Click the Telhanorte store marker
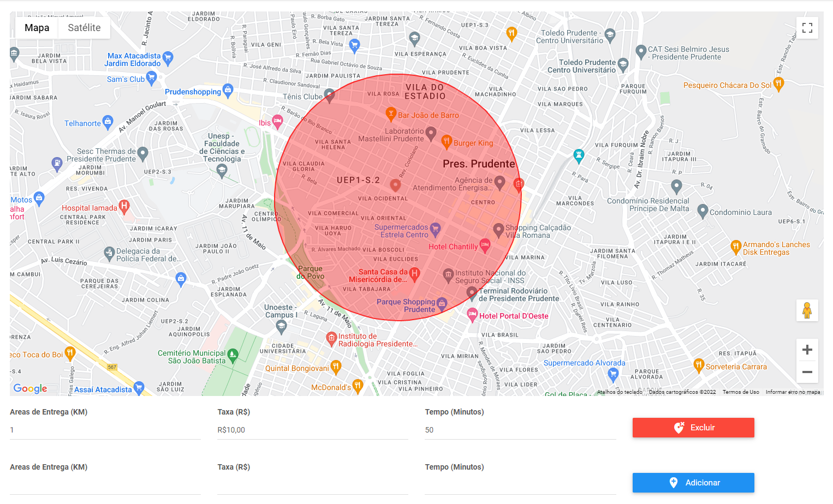The width and height of the screenshot is (833, 504). tap(108, 121)
